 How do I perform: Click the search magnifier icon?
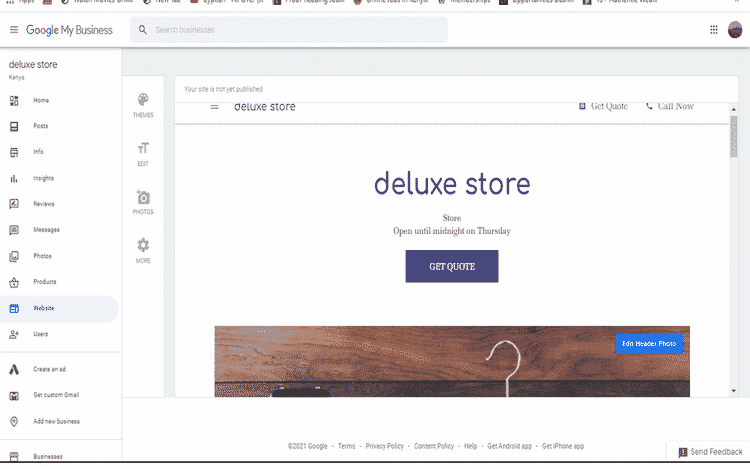click(143, 30)
